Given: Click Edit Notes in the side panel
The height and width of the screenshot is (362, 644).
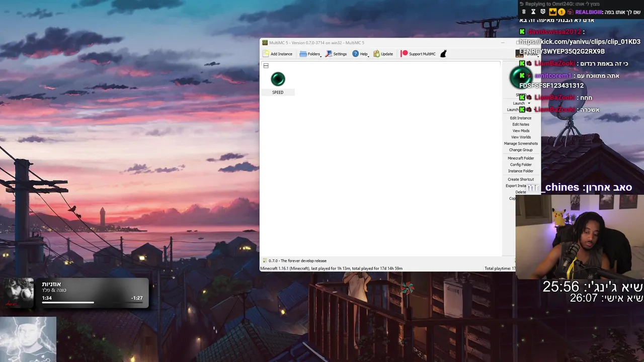Looking at the screenshot, I should 521,125.
